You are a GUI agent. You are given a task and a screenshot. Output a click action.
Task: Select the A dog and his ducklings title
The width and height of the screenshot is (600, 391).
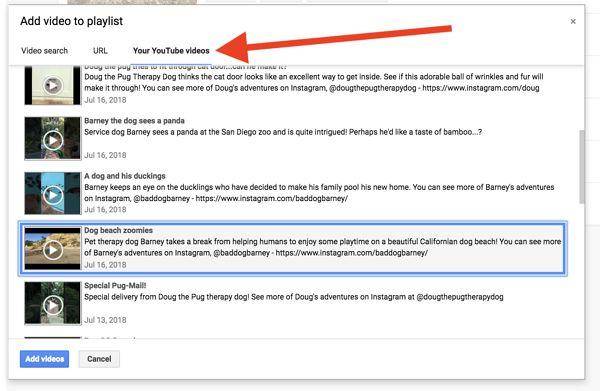pyautogui.click(x=125, y=176)
